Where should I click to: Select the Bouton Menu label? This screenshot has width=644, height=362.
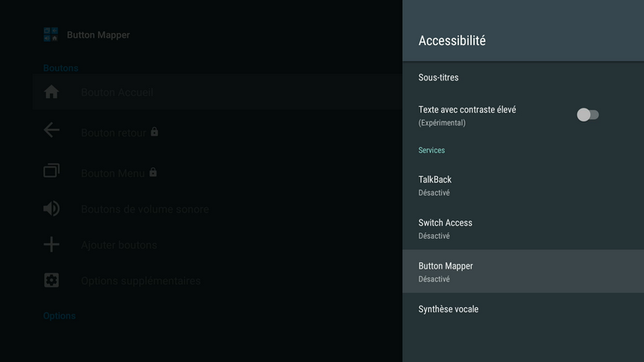click(113, 172)
